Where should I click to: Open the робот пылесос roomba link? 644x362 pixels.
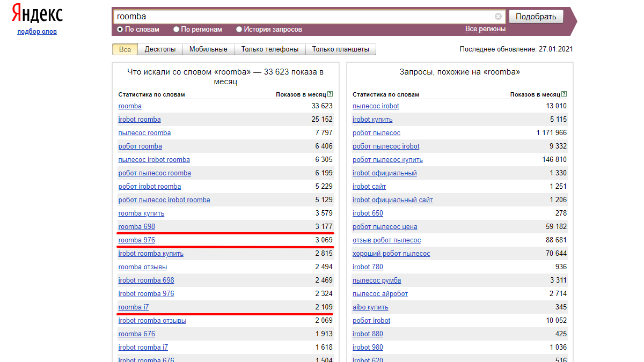point(155,173)
